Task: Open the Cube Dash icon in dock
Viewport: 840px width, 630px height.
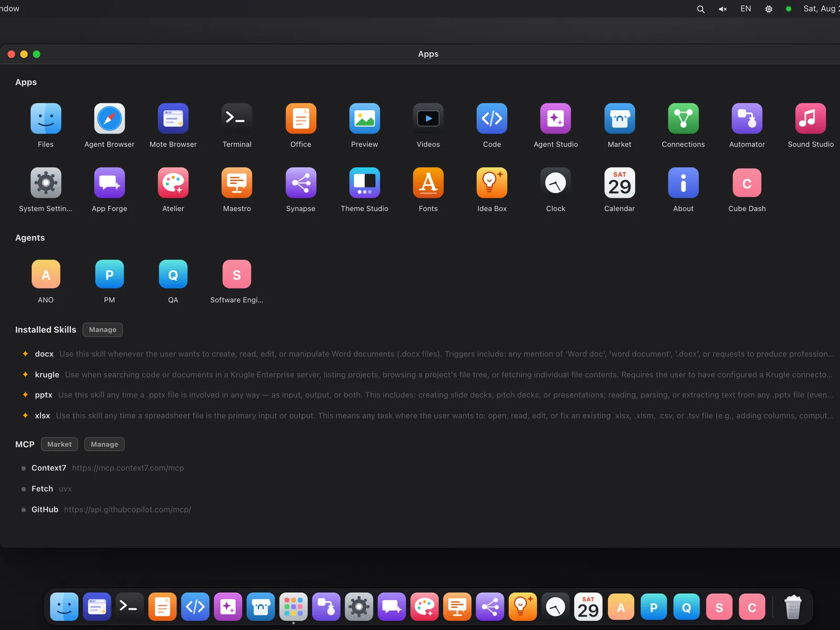Action: 752,607
